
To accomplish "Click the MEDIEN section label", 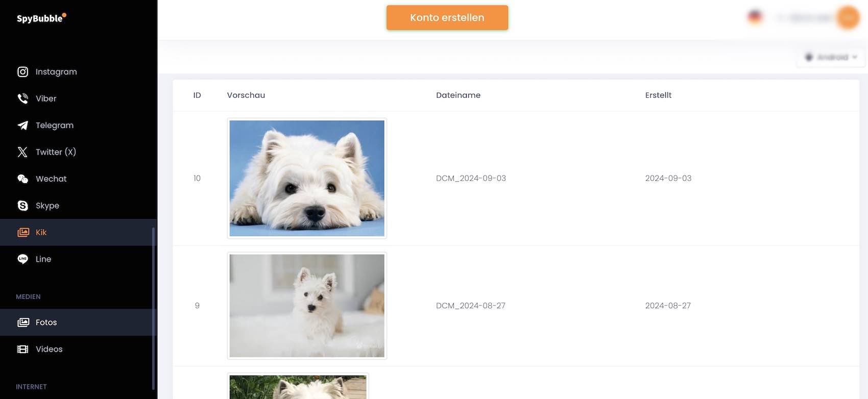I will tap(28, 297).
